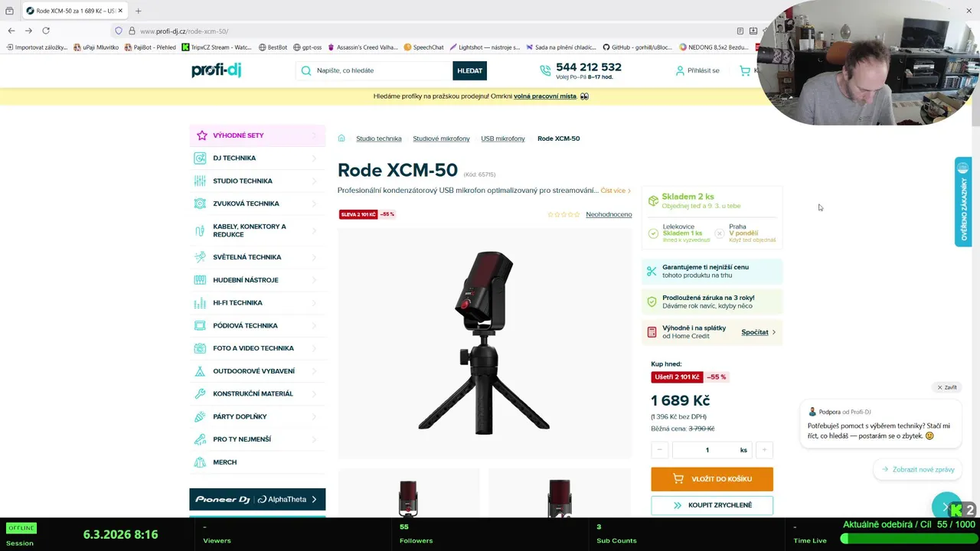Expand Hudební nástroje category chevron

(x=314, y=280)
